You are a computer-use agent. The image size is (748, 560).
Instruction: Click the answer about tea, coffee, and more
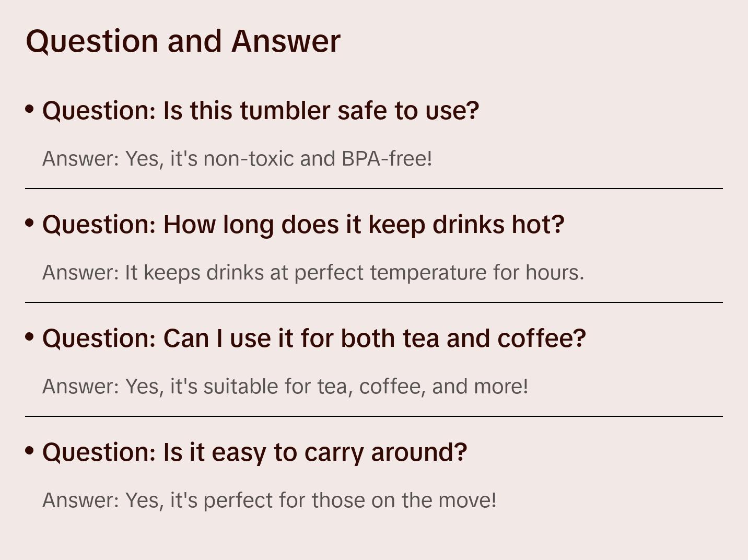pos(285,387)
